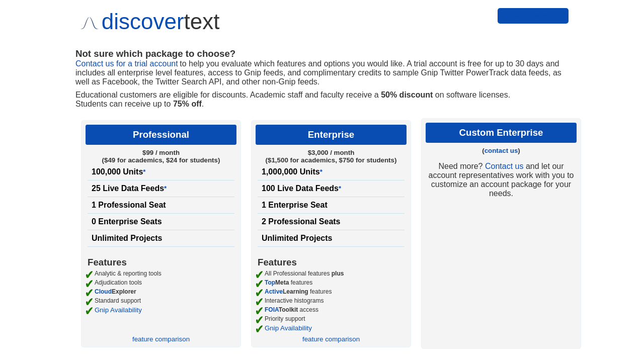
Task: Click '$3,000 / month' price text
Action: [x=331, y=153]
